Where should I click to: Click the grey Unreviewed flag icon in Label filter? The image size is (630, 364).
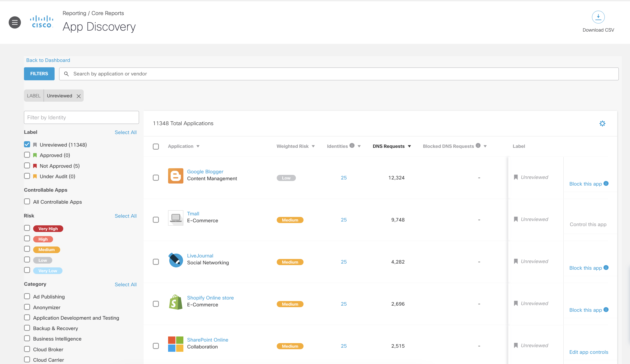(x=35, y=145)
